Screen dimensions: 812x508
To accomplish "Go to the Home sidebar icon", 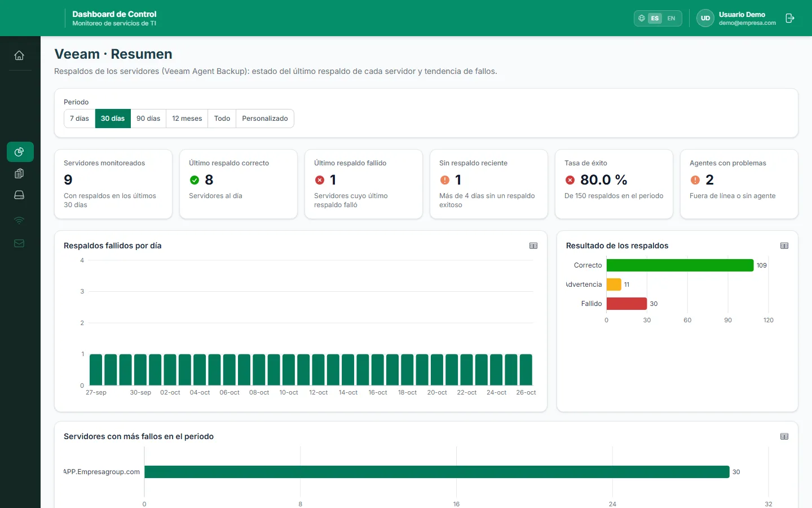I will 19,55.
